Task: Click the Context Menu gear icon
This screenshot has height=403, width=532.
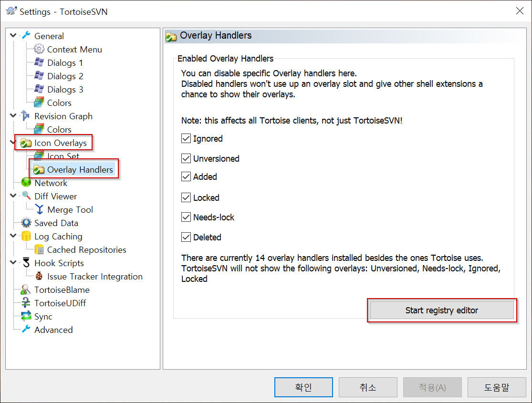Action: coord(39,49)
